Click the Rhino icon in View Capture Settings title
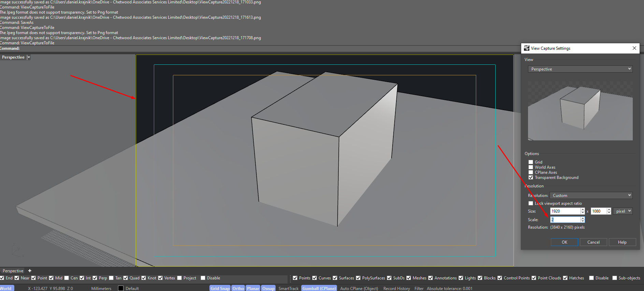The image size is (644, 291). click(527, 48)
